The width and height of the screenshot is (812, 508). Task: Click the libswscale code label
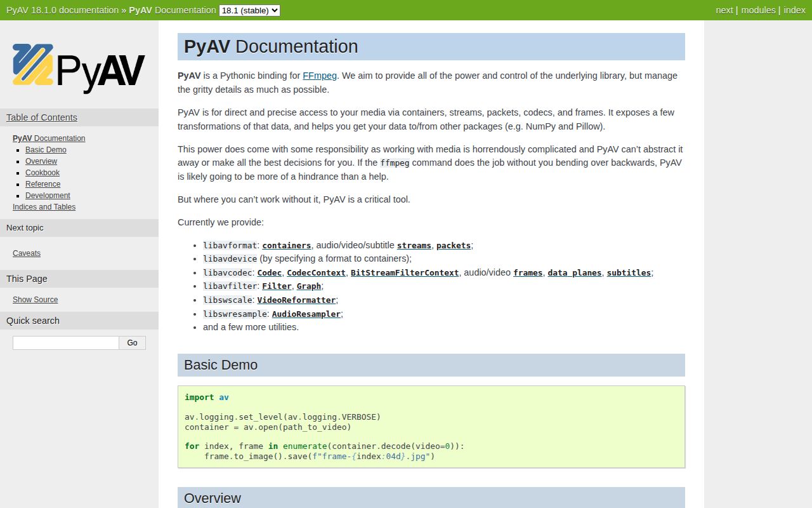(228, 300)
